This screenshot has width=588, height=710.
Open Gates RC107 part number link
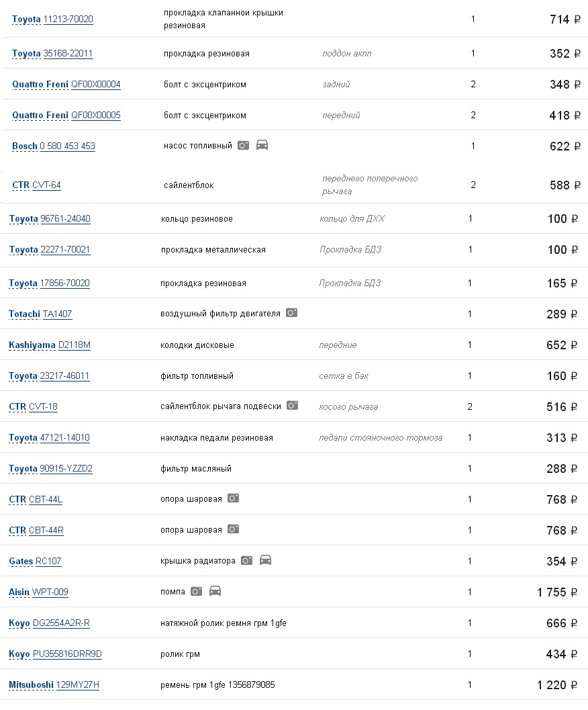point(48,562)
